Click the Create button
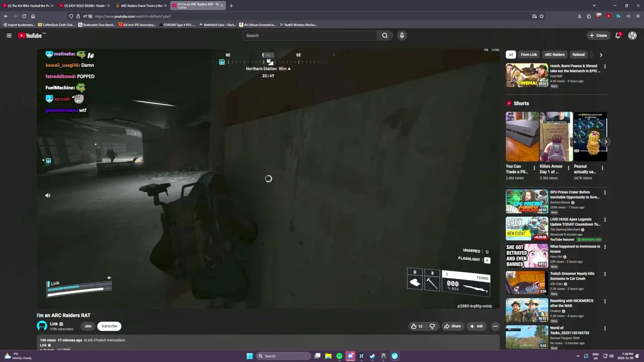Screen dimensions: 644x362 [598, 35]
